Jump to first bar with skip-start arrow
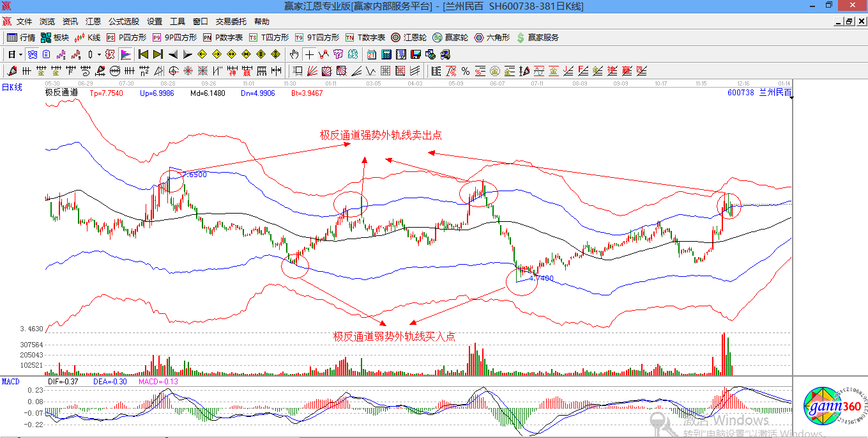The image size is (868, 438). (143, 54)
